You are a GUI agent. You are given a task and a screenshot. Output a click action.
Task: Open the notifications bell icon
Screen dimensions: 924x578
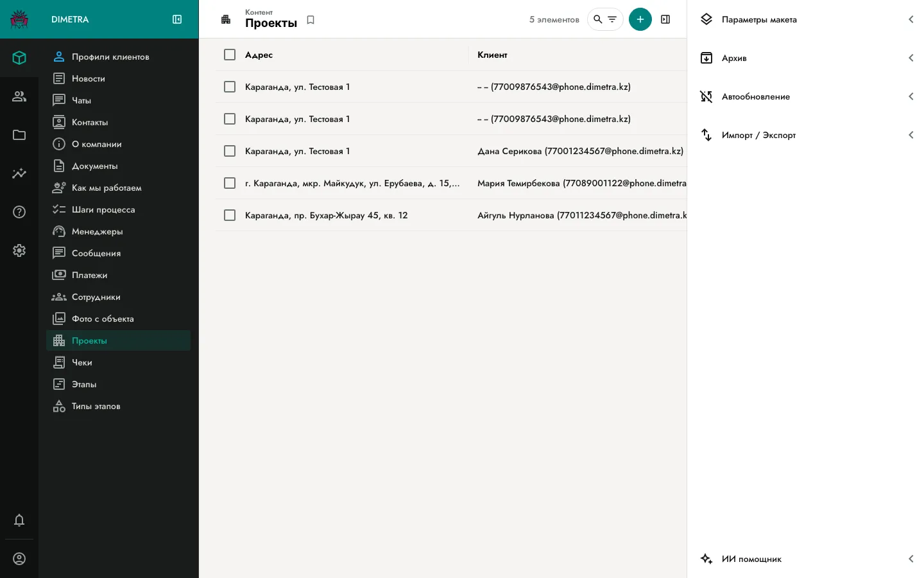(19, 520)
